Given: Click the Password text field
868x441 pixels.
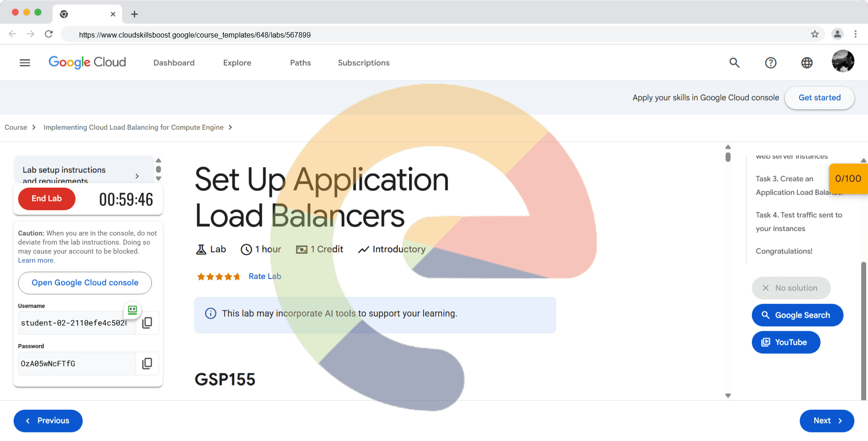Looking at the screenshot, I should pos(77,364).
